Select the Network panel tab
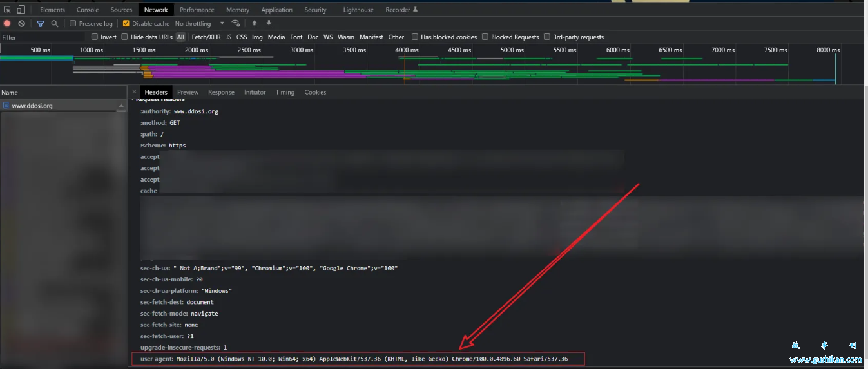The image size is (868, 369). pos(156,10)
